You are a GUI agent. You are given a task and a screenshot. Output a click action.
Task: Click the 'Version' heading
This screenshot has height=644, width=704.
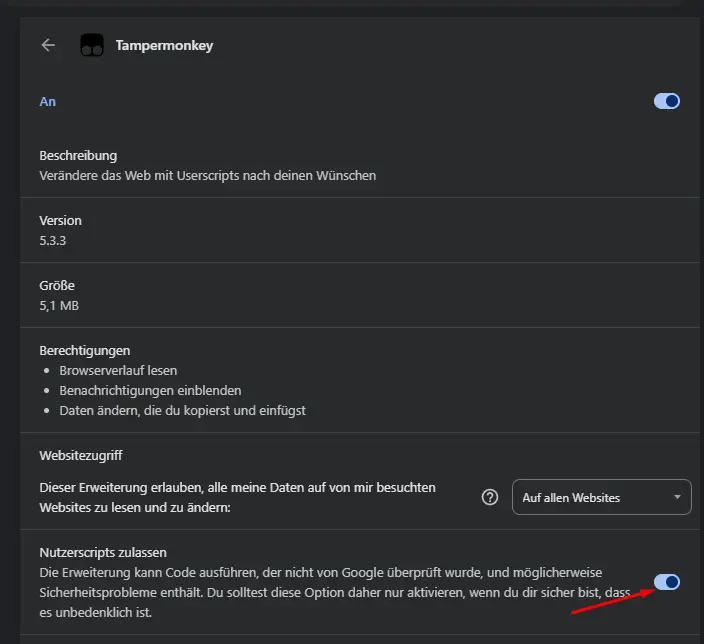(61, 221)
